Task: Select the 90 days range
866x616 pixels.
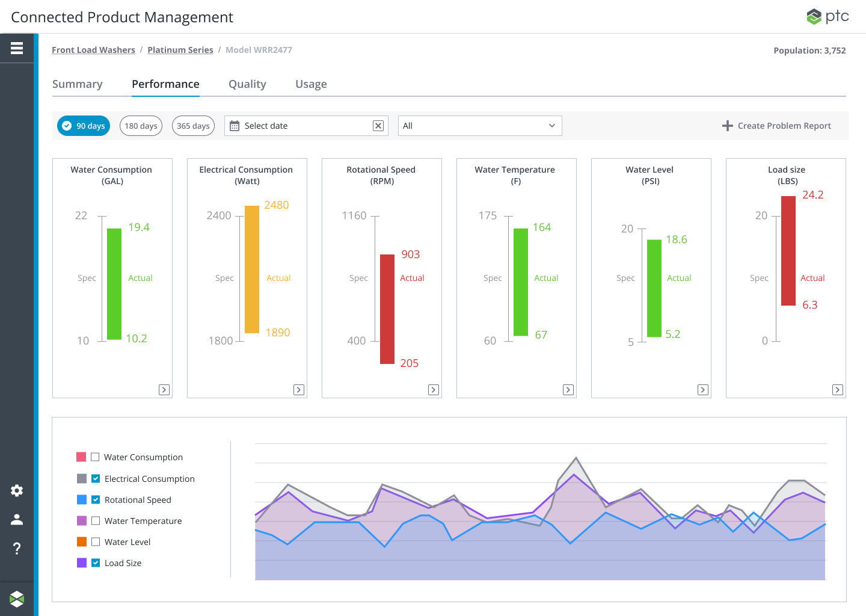Action: click(x=84, y=126)
